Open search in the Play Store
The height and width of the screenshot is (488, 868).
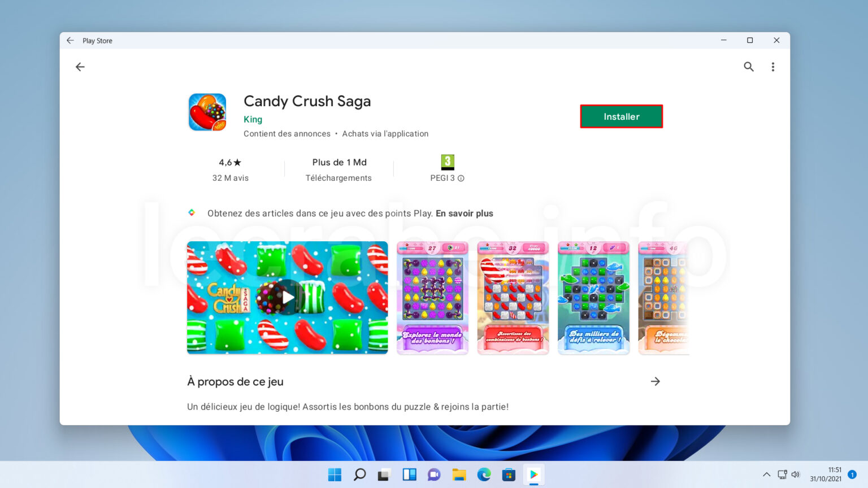point(748,67)
